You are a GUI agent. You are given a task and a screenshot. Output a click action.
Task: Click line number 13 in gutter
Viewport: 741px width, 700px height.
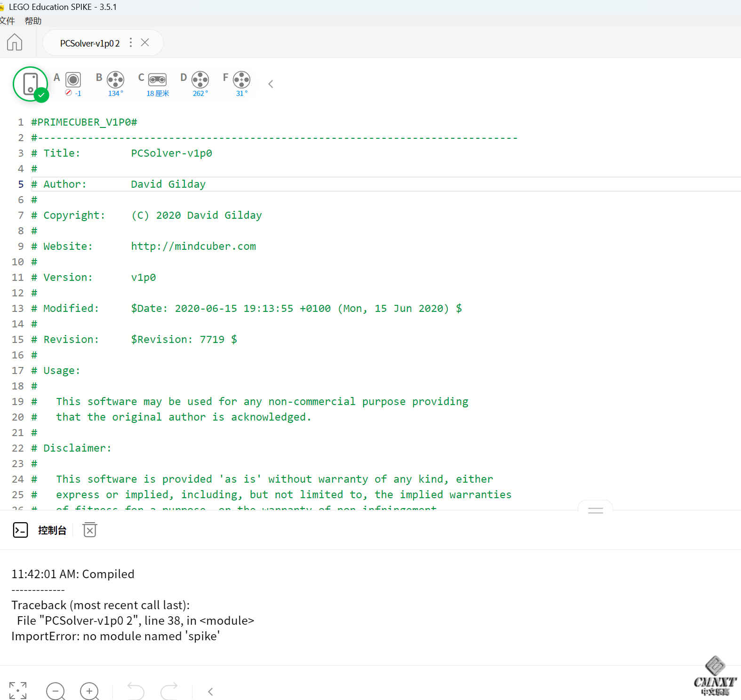pos(18,309)
